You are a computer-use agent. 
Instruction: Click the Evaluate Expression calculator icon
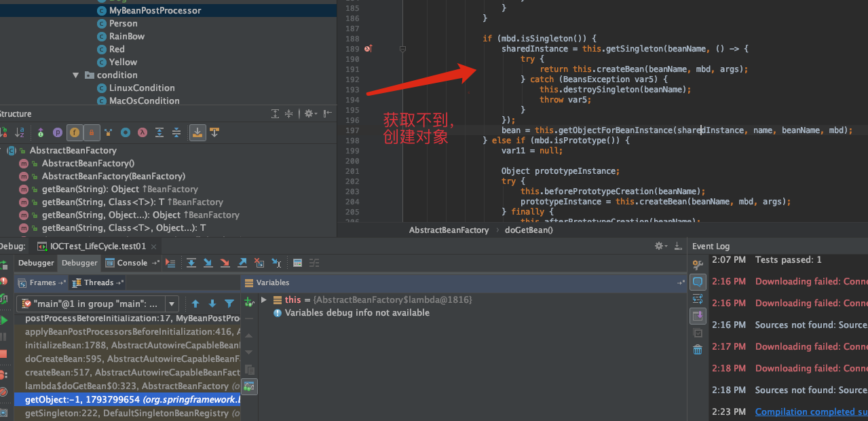pos(297,263)
